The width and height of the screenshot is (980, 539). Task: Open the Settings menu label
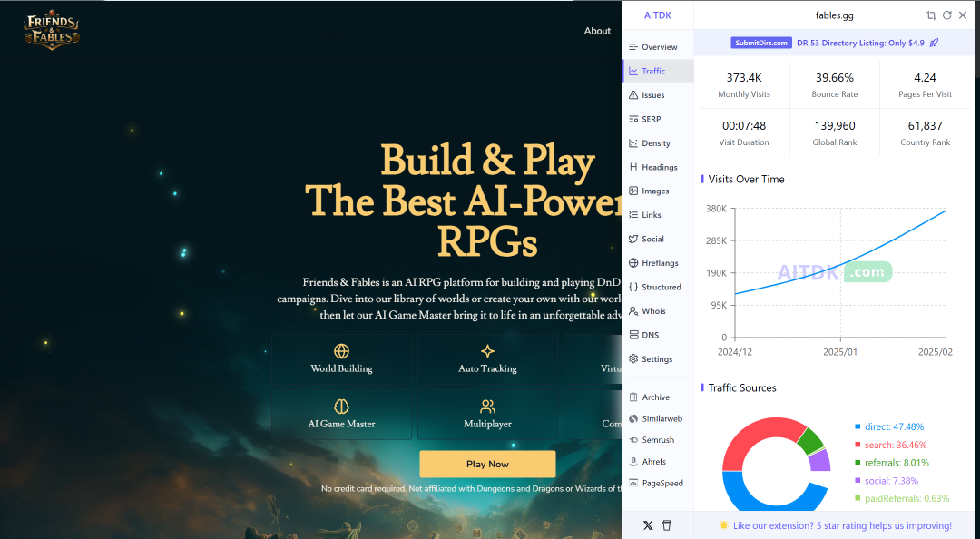(657, 359)
